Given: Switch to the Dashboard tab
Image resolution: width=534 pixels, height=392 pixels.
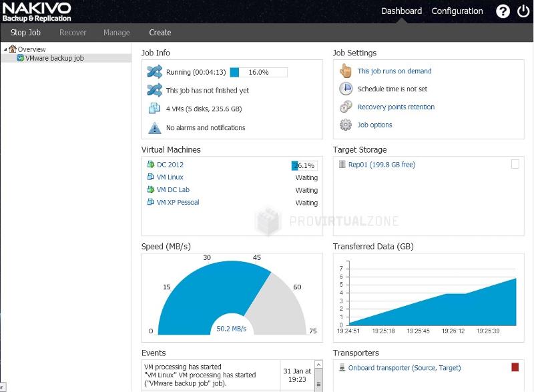Looking at the screenshot, I should point(402,11).
